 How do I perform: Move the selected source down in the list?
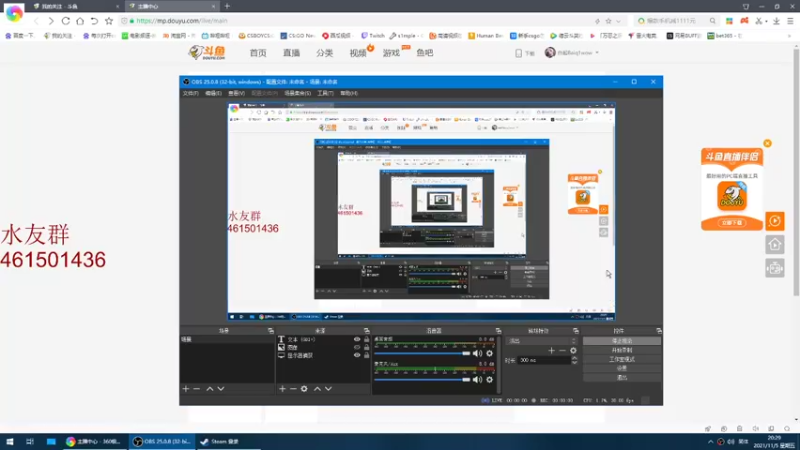tap(329, 389)
